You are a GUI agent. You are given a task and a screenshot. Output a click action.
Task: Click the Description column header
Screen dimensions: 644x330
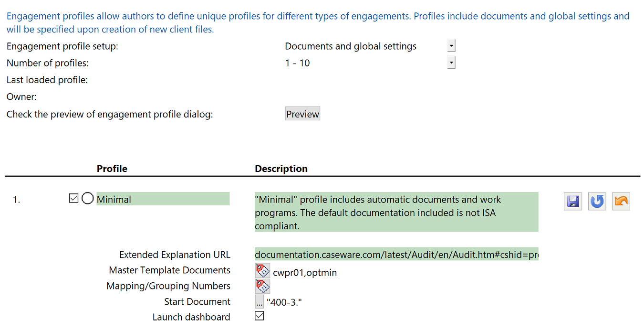281,169
